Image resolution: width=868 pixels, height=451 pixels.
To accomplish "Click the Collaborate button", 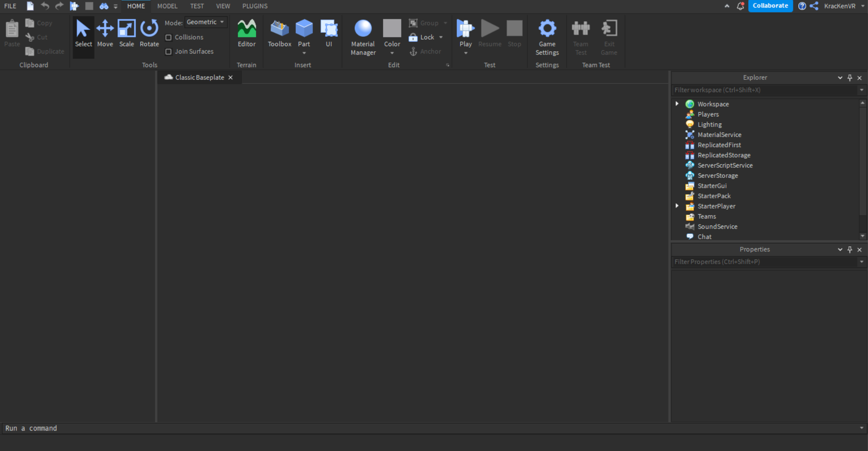I will pos(770,6).
